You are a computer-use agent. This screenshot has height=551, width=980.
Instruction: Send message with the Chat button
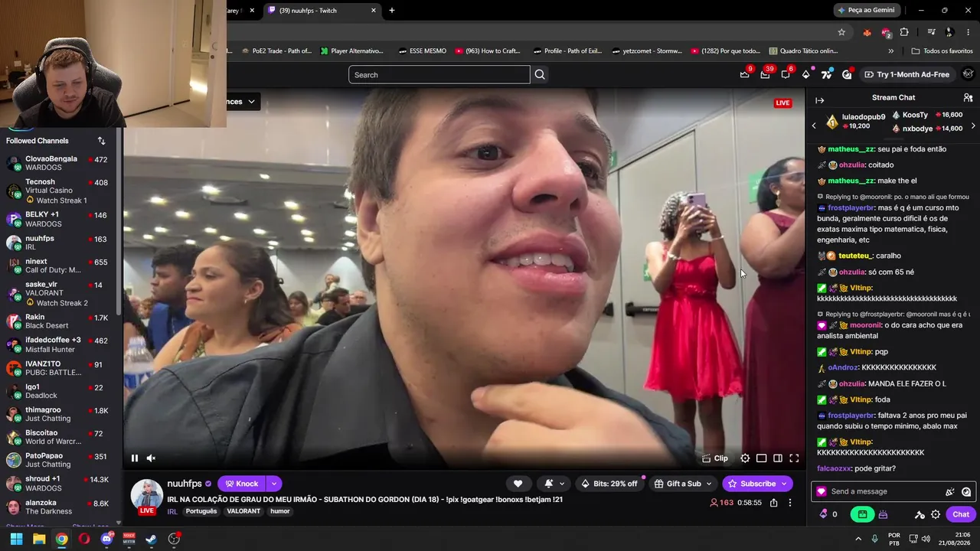click(x=961, y=514)
